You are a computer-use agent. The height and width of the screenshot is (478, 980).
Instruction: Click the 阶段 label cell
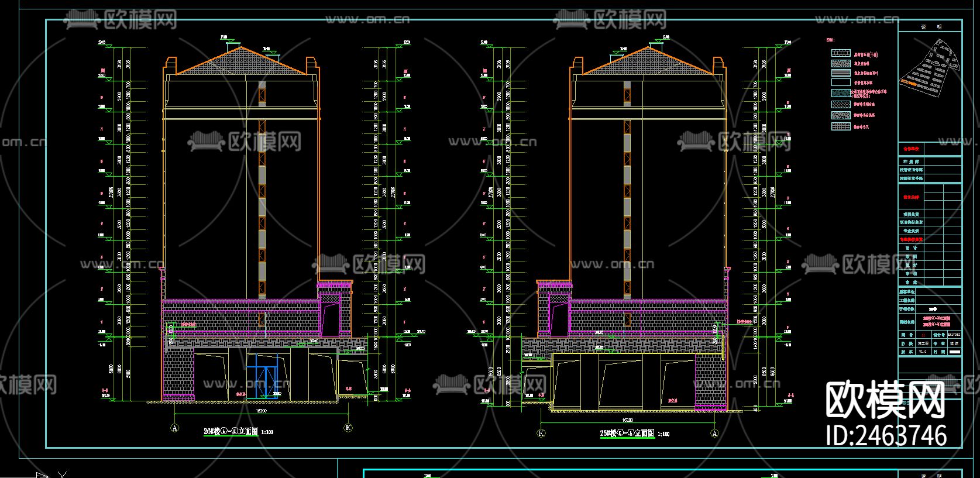[906, 344]
